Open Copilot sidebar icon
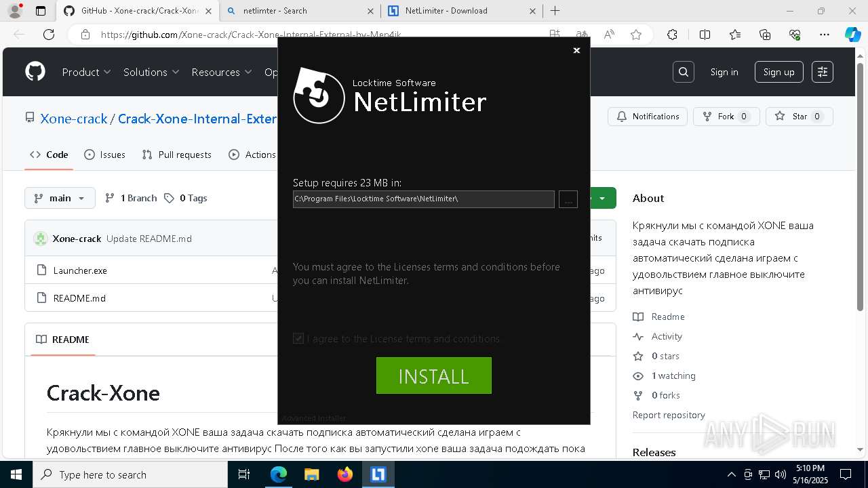The width and height of the screenshot is (868, 488). pyautogui.click(x=852, y=35)
